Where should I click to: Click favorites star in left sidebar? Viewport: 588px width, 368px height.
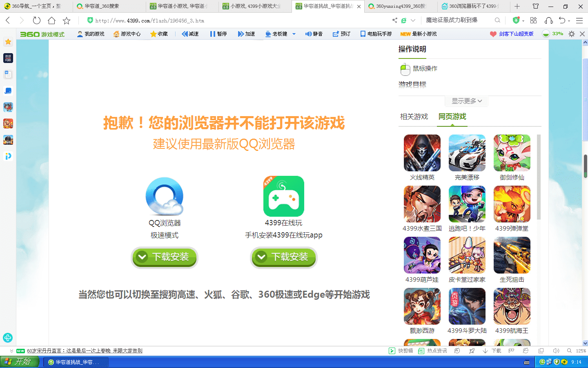pyautogui.click(x=8, y=42)
